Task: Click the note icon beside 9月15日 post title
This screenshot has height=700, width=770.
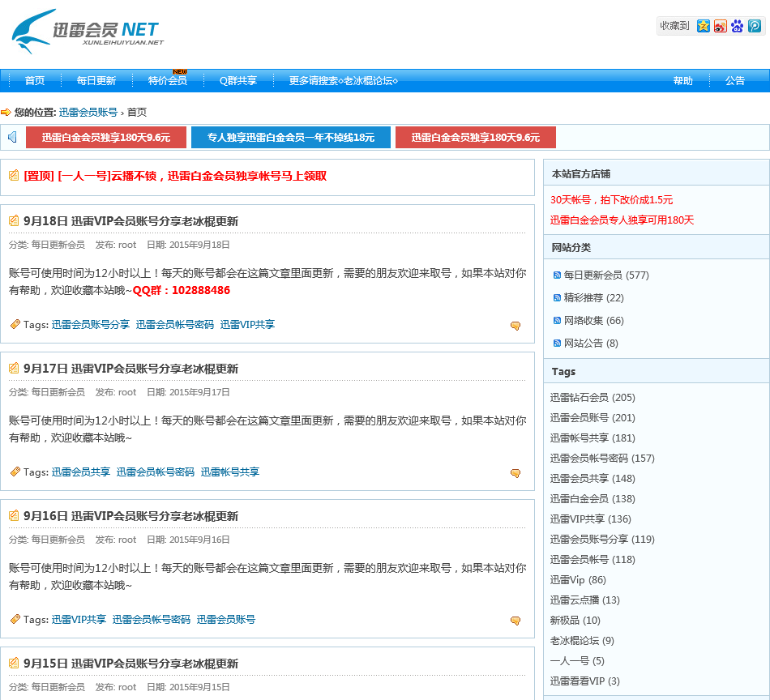Action: pos(14,663)
